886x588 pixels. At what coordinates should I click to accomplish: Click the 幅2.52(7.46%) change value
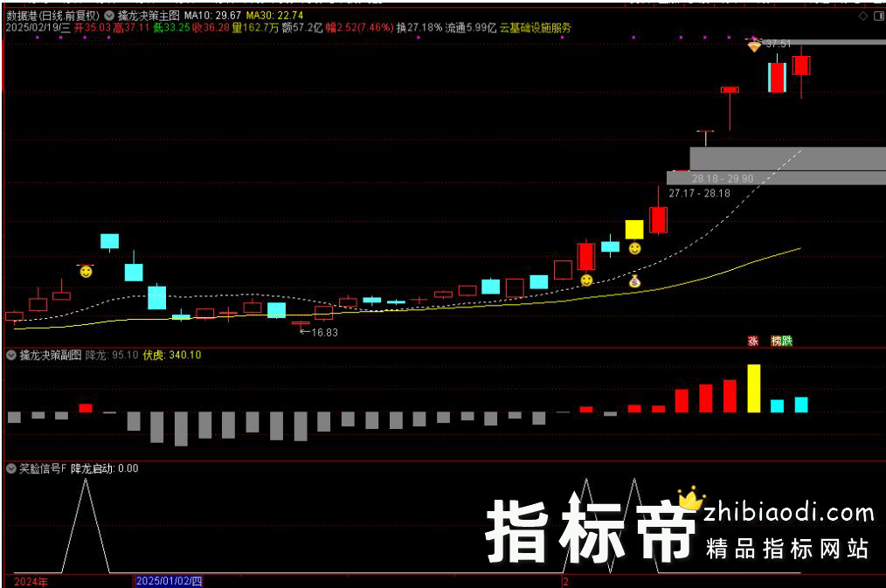point(359,28)
